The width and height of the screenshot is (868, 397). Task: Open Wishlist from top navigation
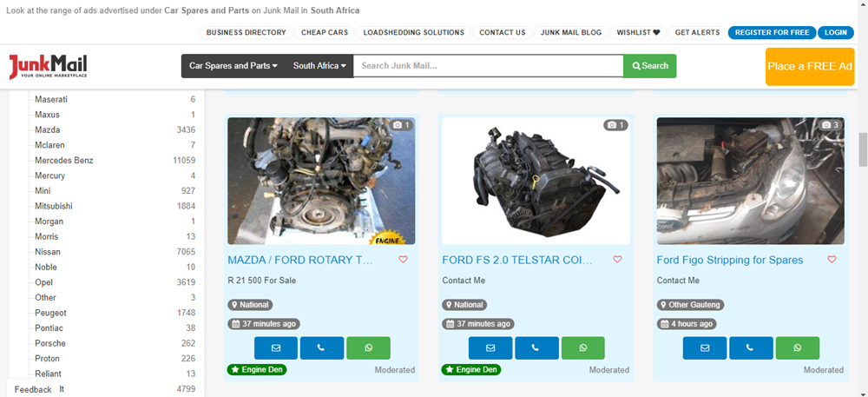click(x=638, y=33)
